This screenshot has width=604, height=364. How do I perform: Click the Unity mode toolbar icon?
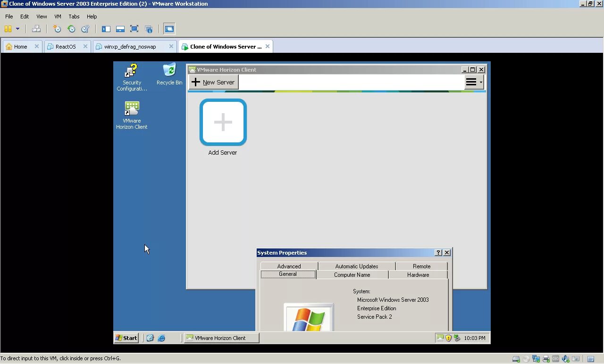point(148,29)
